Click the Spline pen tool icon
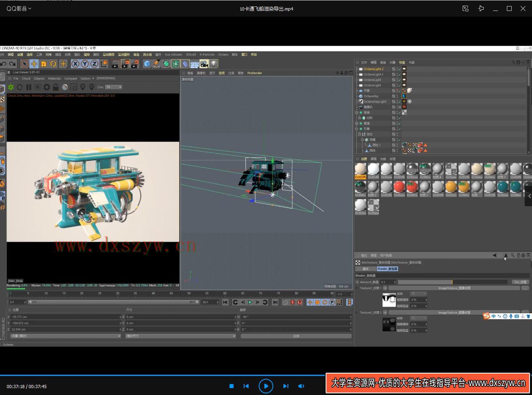Screen dimensions: 532x395 157,64
